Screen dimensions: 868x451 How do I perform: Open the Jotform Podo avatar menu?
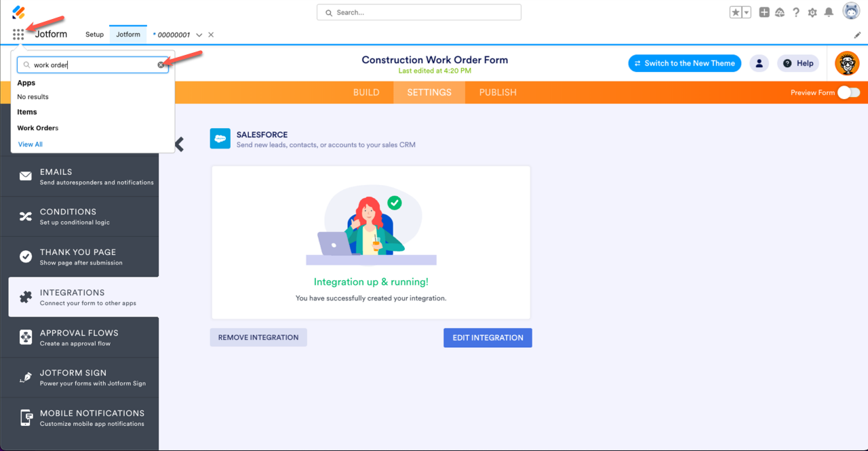tap(847, 64)
